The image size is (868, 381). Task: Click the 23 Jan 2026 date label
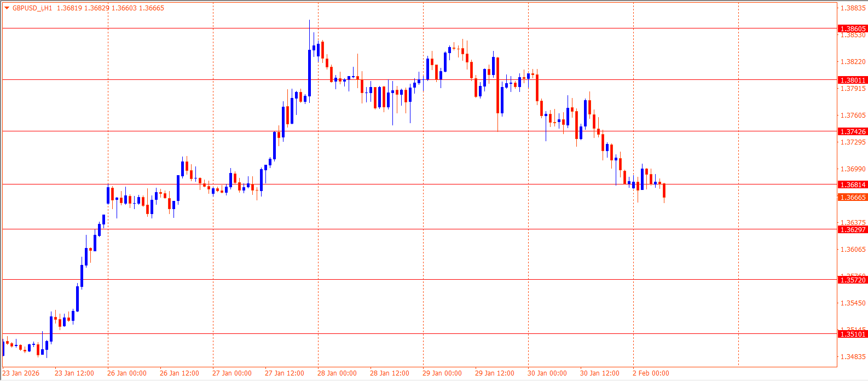(21, 373)
